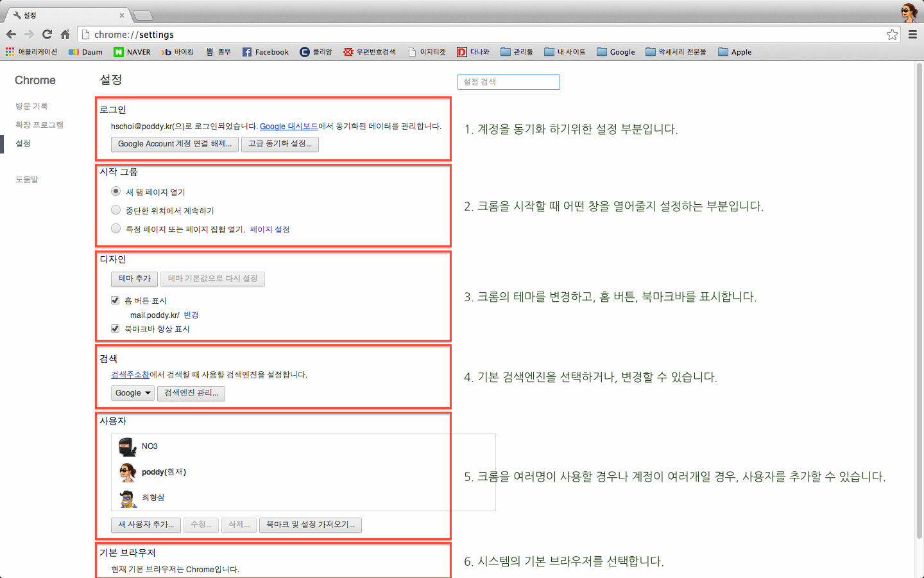Open the Google bookmark folder
This screenshot has width=924, height=578.
(x=616, y=52)
